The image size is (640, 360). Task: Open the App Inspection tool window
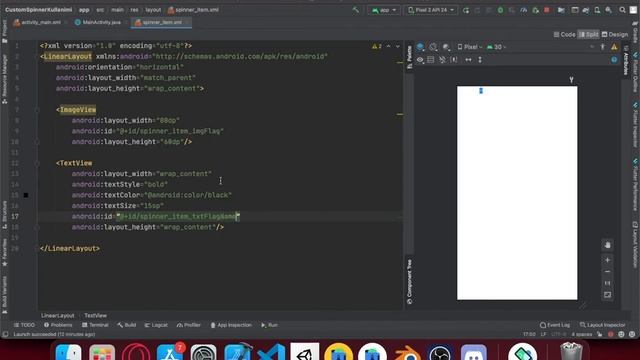(231, 325)
